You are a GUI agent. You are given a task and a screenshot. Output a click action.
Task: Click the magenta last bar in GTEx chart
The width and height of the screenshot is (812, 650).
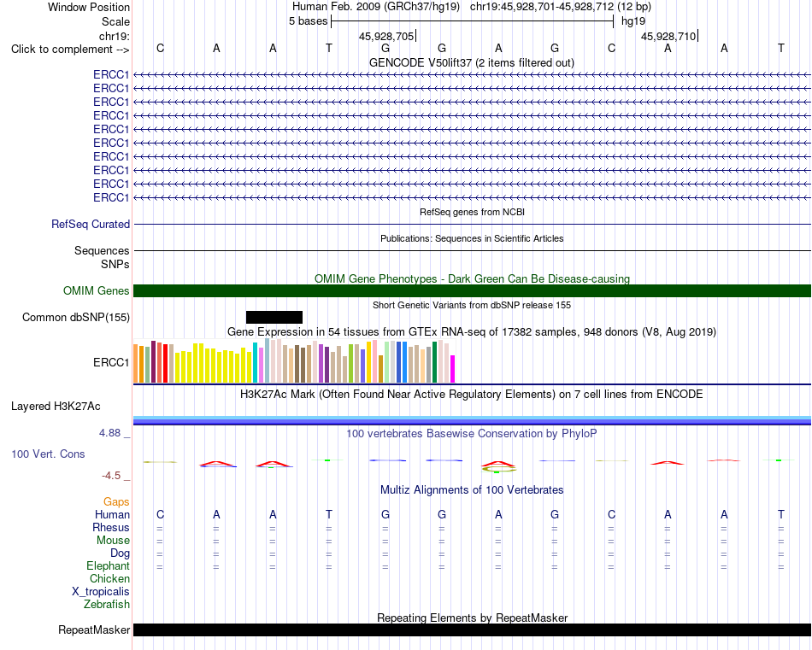coord(453,369)
